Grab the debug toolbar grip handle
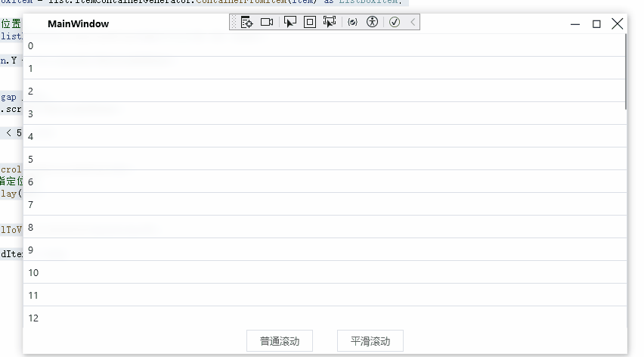This screenshot has width=644, height=357. point(234,22)
